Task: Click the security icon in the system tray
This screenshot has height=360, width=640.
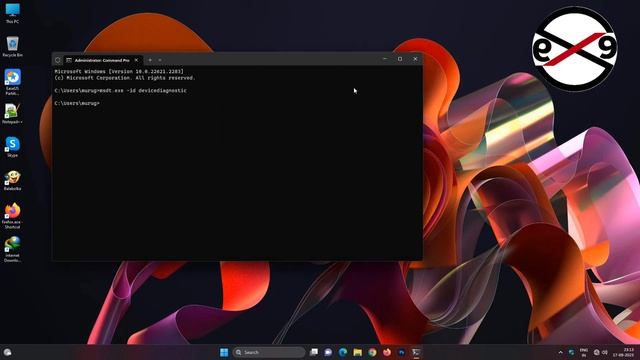Action: coord(571,352)
